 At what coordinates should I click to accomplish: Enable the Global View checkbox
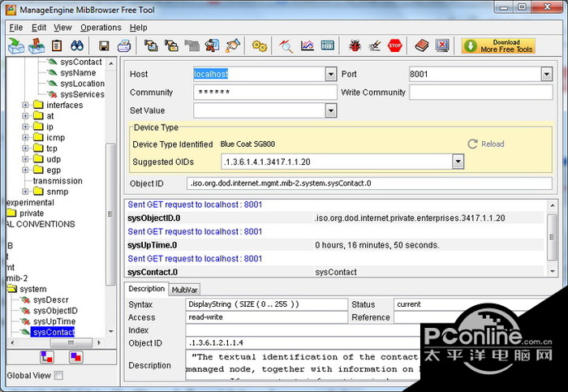(x=58, y=376)
